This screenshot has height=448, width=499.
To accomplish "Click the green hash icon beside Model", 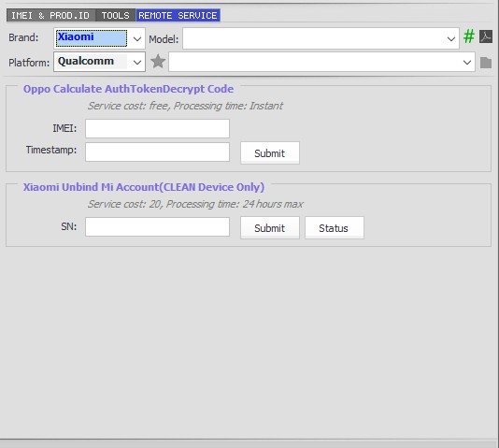I will pyautogui.click(x=469, y=36).
